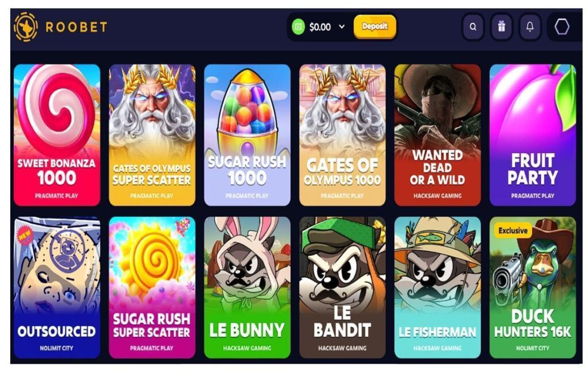Launch the Le Fisherman game tile
Screen dimensions: 588x374
438,287
